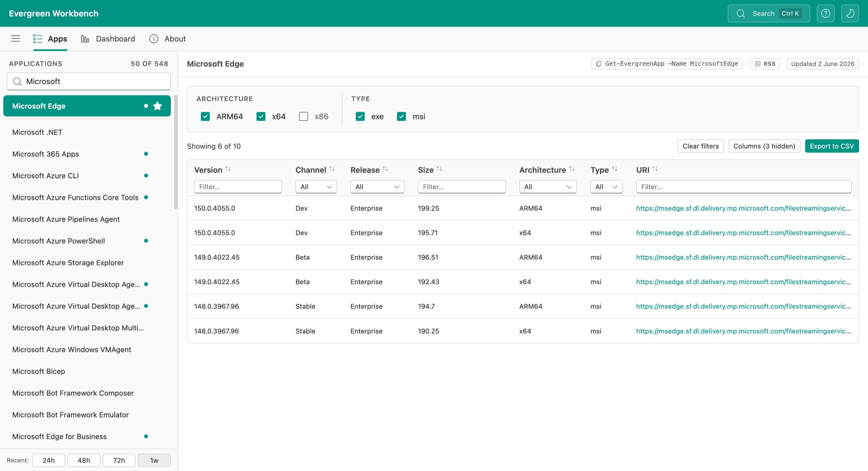Uncheck the ARM64 architecture checkbox
Screen dimensions: 868x471
tap(205, 116)
